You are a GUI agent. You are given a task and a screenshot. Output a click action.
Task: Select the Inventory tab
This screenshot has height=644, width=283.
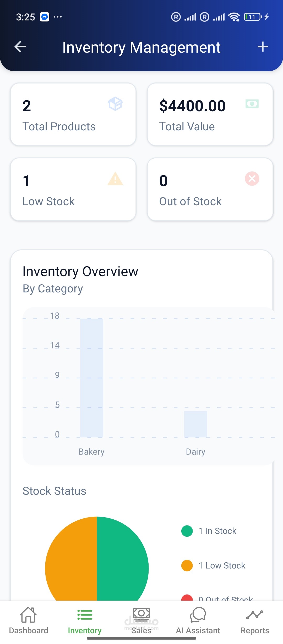pos(85,620)
